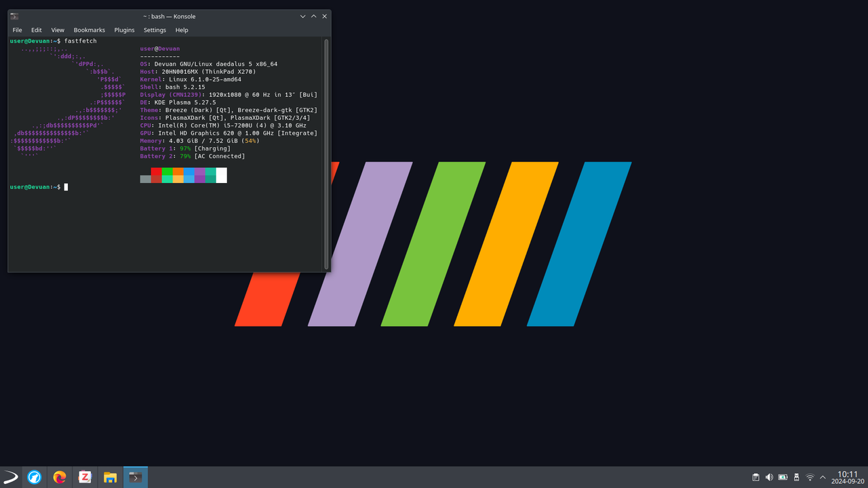Open the Bookmarks menu in Konsole
Screen dimensions: 868x488
(90, 30)
